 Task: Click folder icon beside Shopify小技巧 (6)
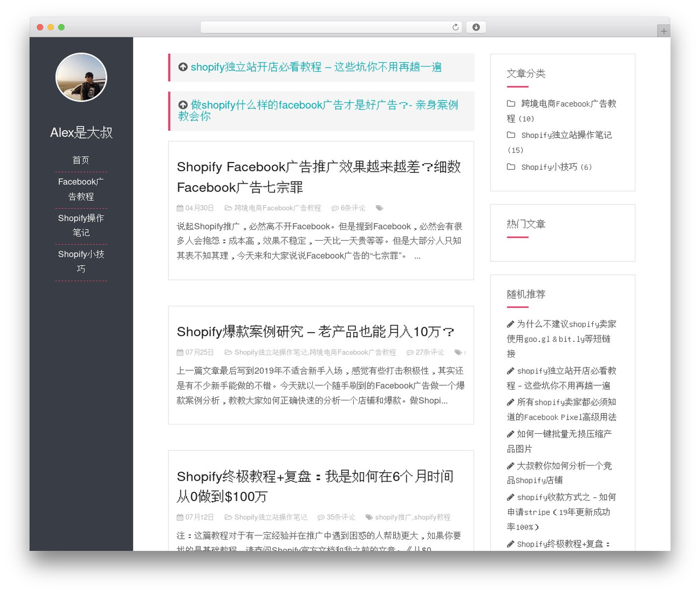click(x=511, y=167)
